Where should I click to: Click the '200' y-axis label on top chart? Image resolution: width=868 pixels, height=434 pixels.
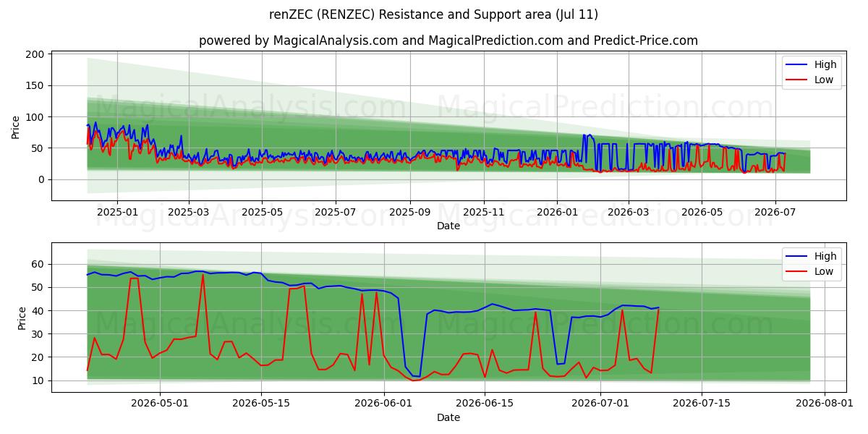(36, 54)
